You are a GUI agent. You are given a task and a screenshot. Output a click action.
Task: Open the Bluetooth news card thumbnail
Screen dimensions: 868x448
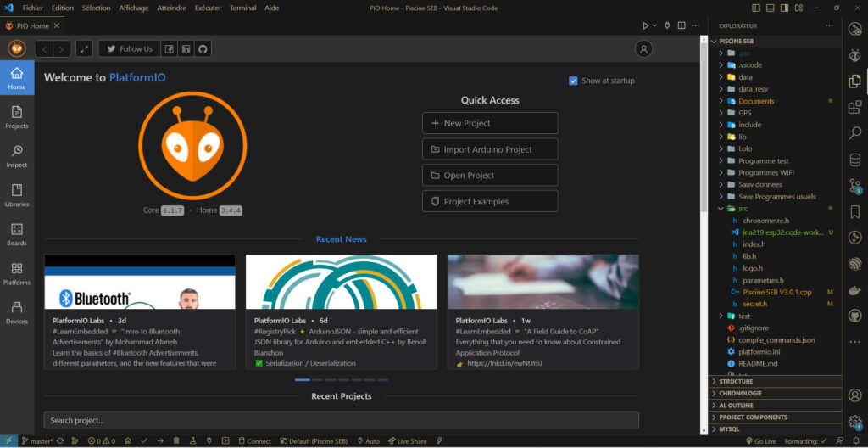pyautogui.click(x=140, y=282)
